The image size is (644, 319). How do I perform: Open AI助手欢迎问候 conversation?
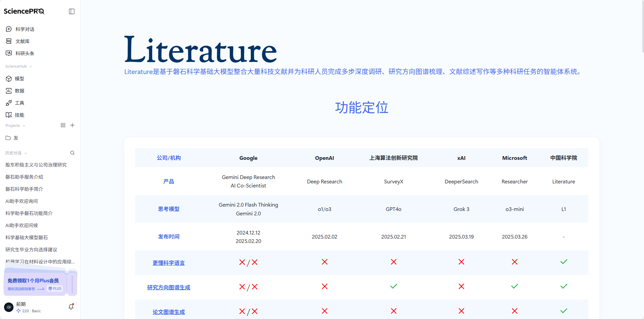22,225
